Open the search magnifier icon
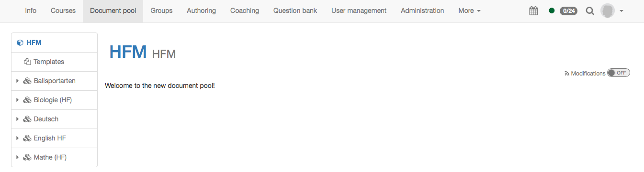The image size is (644, 172). [590, 11]
